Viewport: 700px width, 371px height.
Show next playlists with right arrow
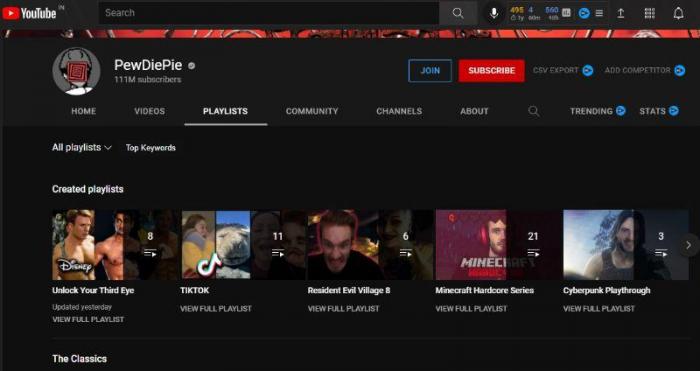(x=688, y=245)
